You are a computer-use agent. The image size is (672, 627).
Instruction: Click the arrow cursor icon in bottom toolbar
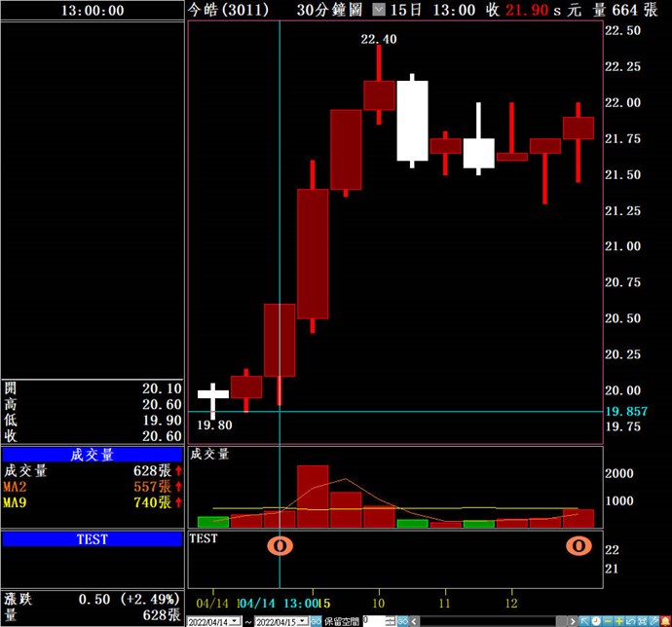(584, 621)
